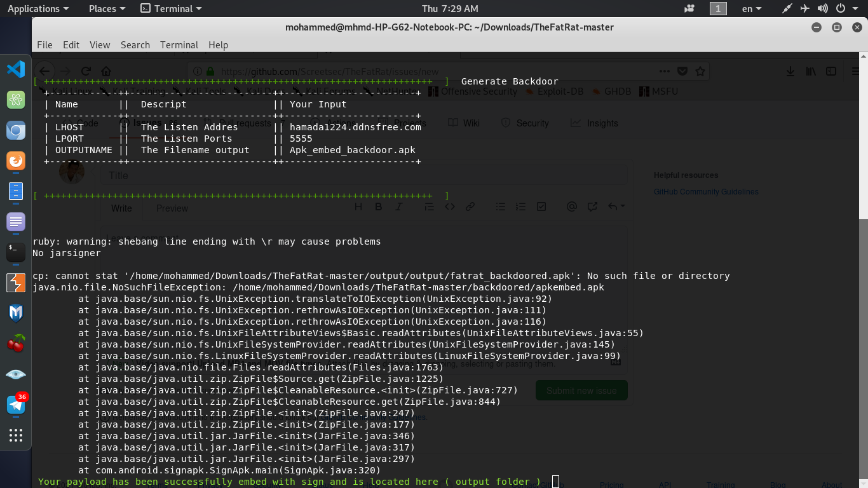Open Telegram with 36 unread badge
Viewport: 868px width, 488px height.
pyautogui.click(x=16, y=404)
